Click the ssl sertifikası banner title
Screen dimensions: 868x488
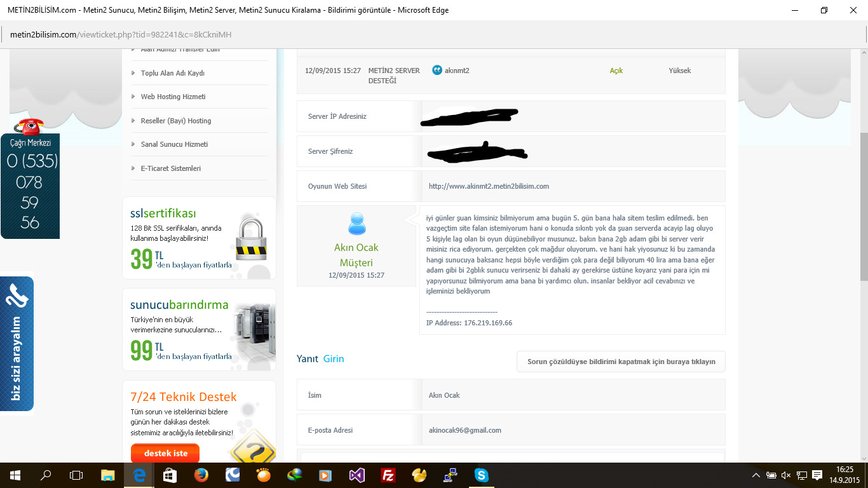[x=163, y=213]
